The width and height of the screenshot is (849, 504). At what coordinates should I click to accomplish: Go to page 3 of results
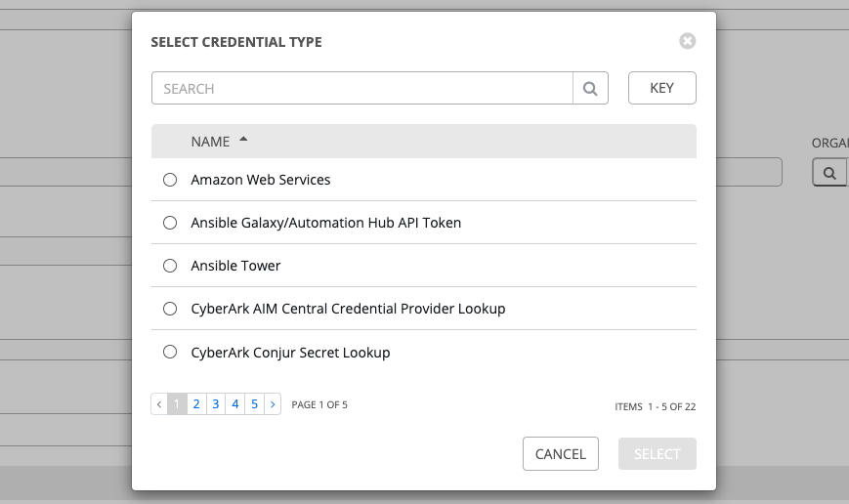[x=216, y=403]
